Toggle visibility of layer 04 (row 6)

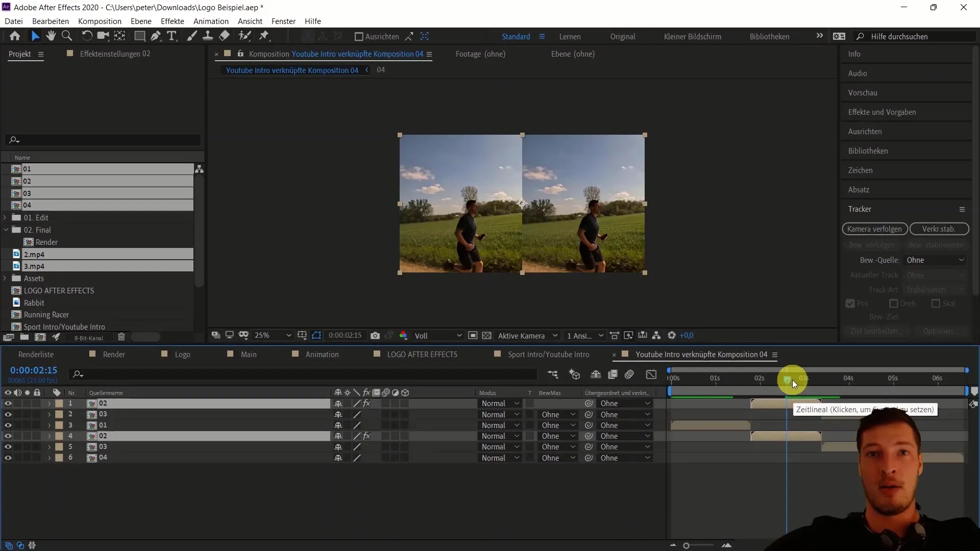pyautogui.click(x=8, y=458)
